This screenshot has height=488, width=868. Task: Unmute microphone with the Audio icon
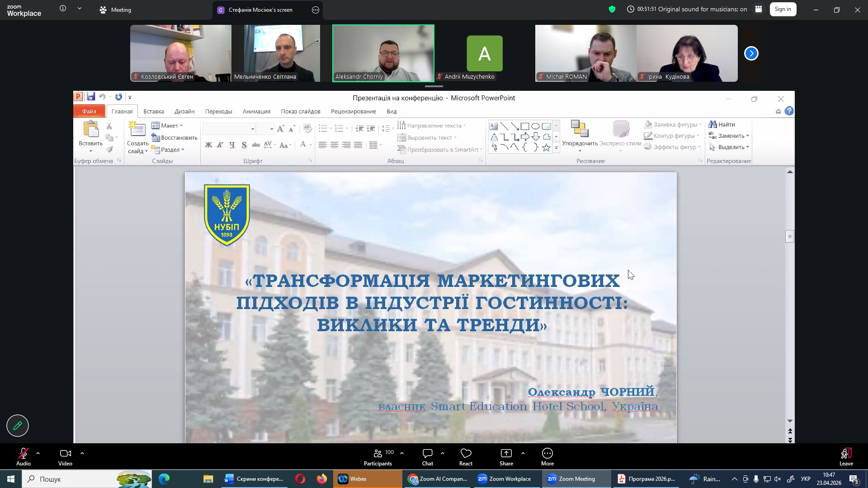click(23, 454)
